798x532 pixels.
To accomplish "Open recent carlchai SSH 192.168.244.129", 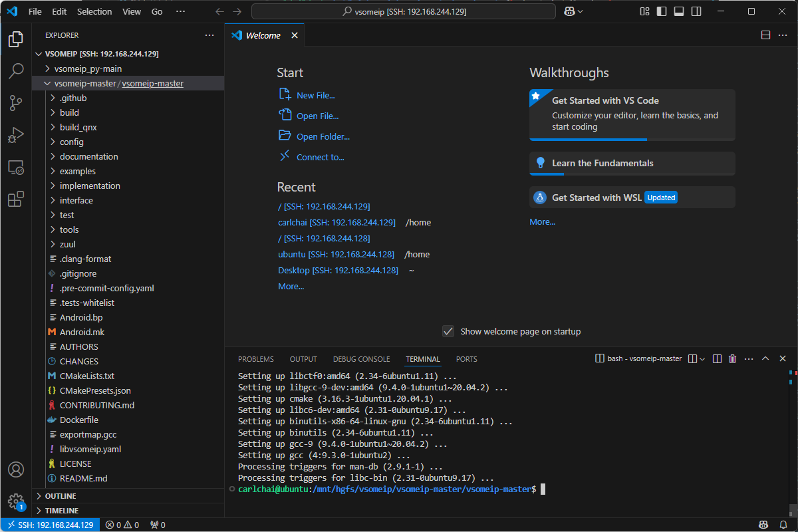I will pos(336,222).
